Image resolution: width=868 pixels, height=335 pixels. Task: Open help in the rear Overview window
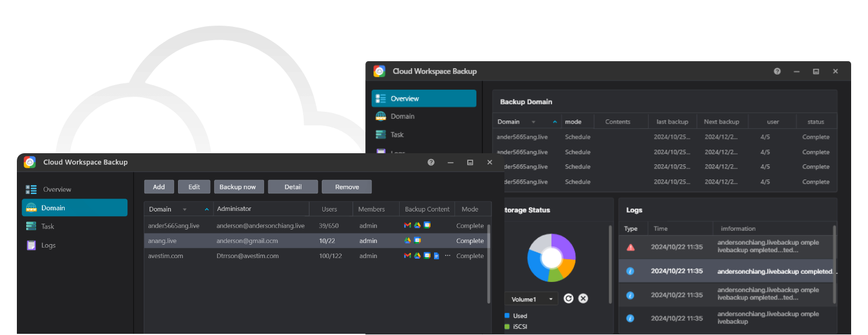(x=777, y=71)
